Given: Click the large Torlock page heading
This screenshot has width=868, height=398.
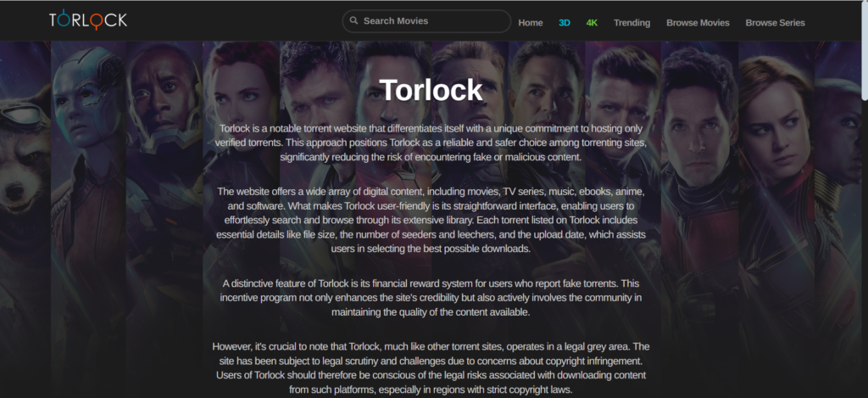Looking at the screenshot, I should tap(431, 90).
